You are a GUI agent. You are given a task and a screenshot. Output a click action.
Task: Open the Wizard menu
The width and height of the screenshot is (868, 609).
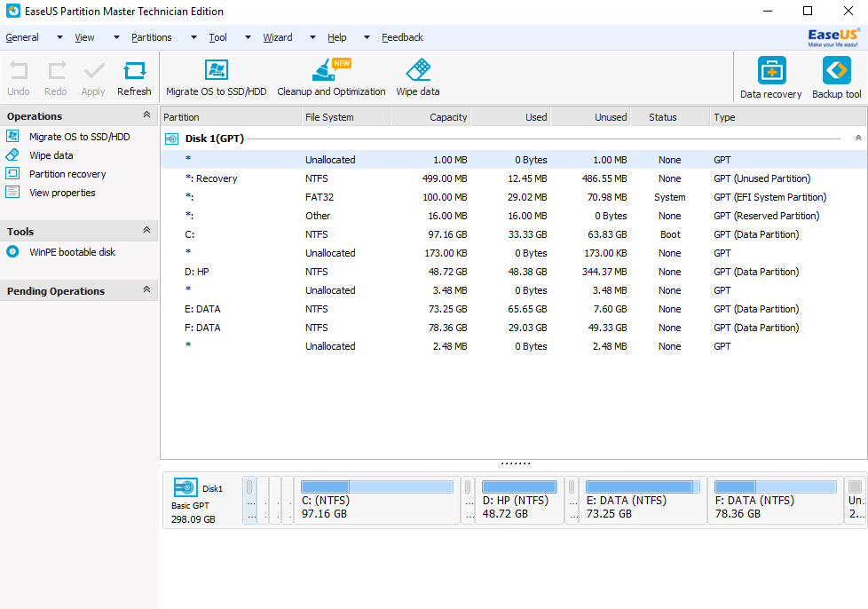click(277, 37)
